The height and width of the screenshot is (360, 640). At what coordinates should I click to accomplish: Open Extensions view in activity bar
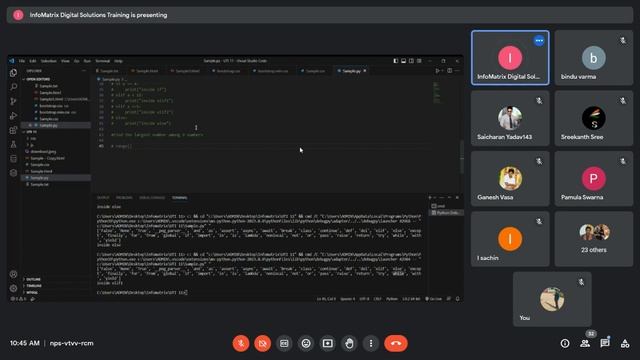pyautogui.click(x=13, y=130)
